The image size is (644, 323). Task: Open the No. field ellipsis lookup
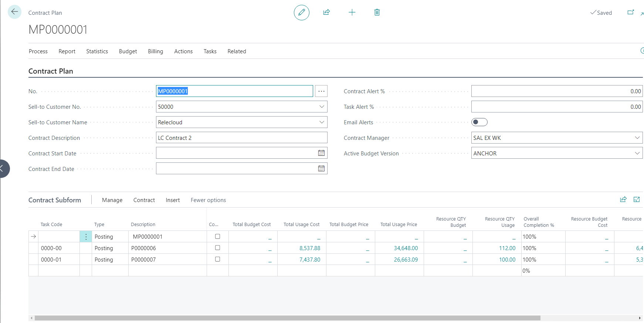pyautogui.click(x=321, y=91)
